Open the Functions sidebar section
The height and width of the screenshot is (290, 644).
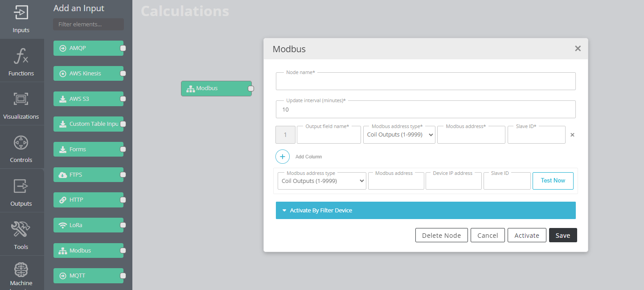tap(21, 60)
